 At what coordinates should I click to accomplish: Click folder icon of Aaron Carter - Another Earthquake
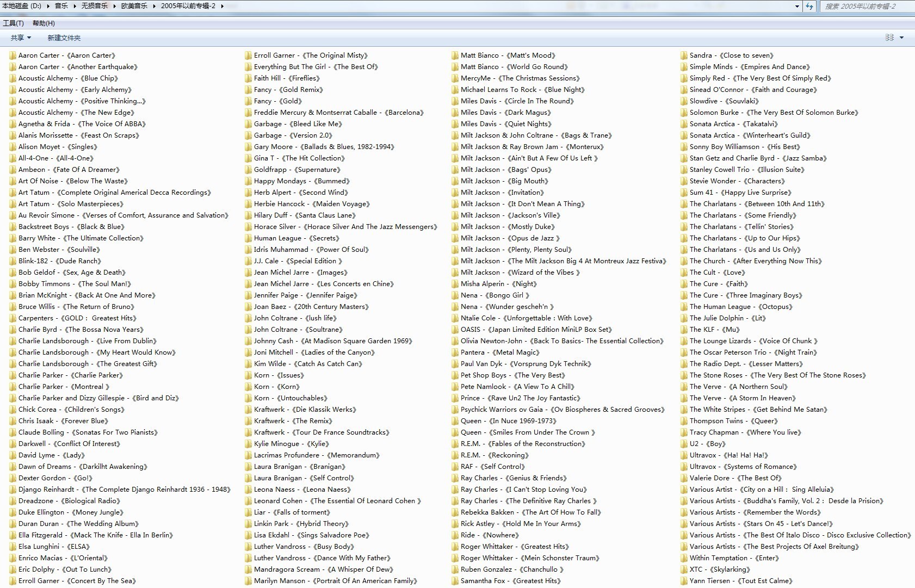pos(12,67)
